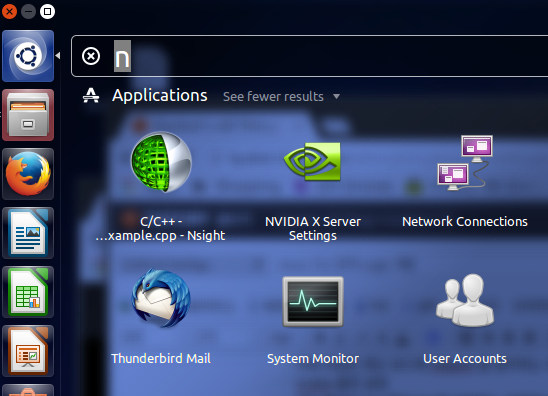
Task: Click the grey minimize window button
Action: tap(28, 12)
